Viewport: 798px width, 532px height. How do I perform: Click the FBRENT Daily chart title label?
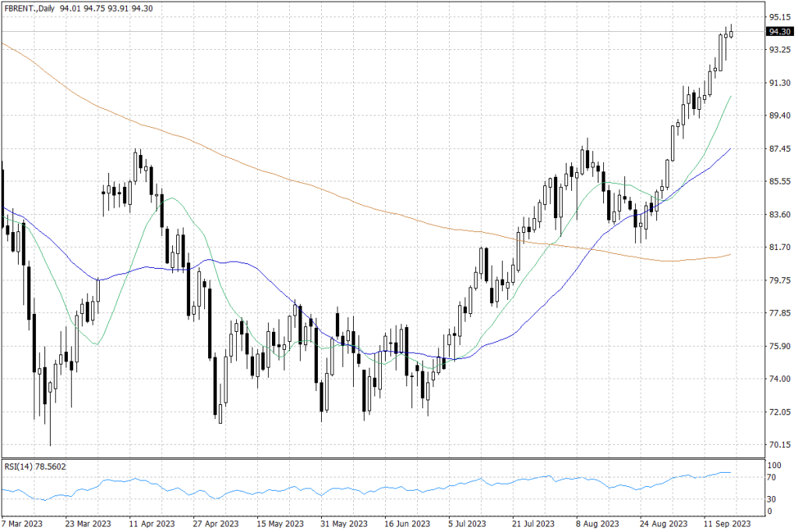(x=30, y=8)
